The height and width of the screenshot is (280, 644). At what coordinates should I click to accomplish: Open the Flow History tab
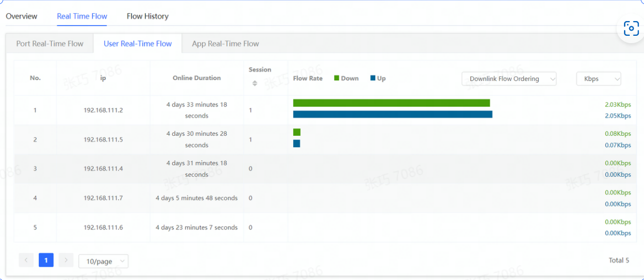pos(147,16)
